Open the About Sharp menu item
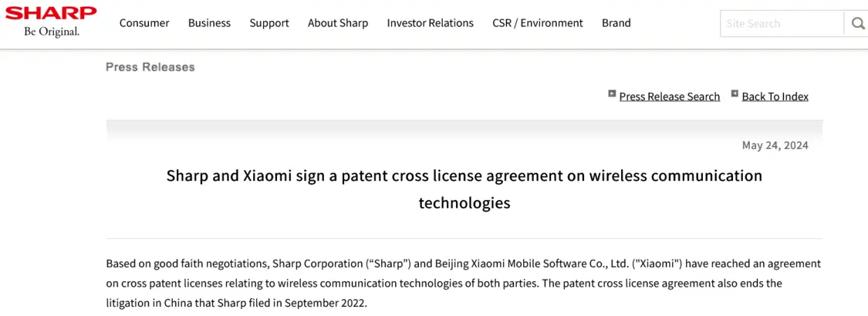The image size is (868, 316). coord(338,23)
